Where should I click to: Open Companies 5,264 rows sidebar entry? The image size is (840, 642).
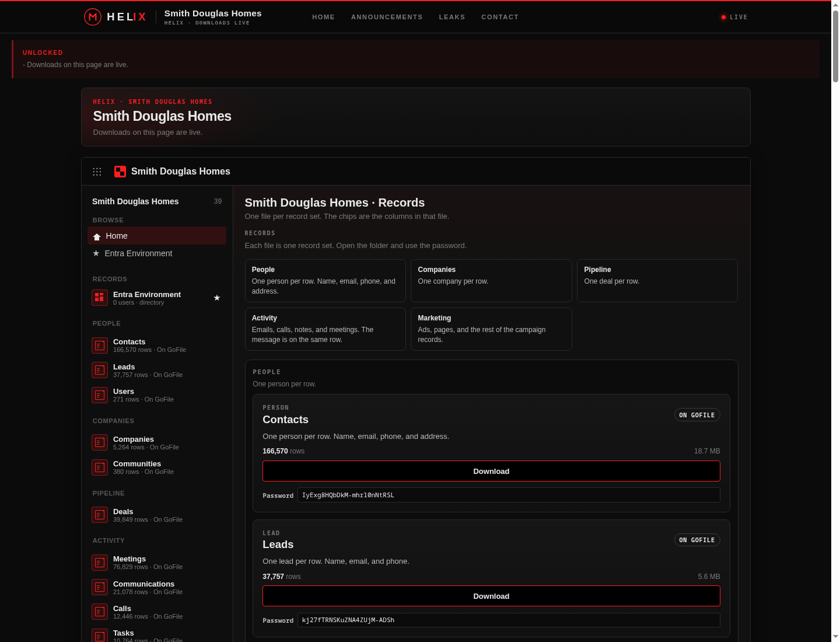pyautogui.click(x=157, y=442)
